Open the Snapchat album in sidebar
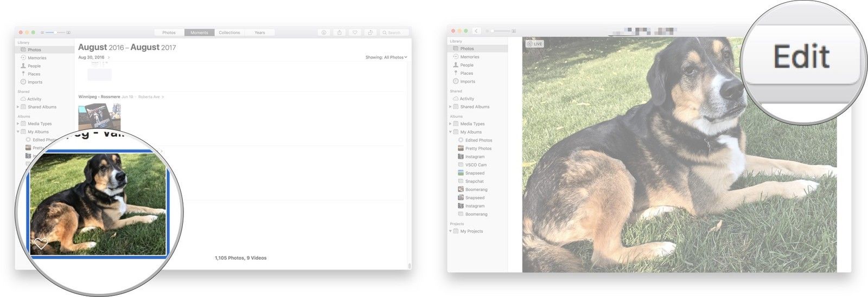Viewport: 868px width, 297px height. click(474, 182)
